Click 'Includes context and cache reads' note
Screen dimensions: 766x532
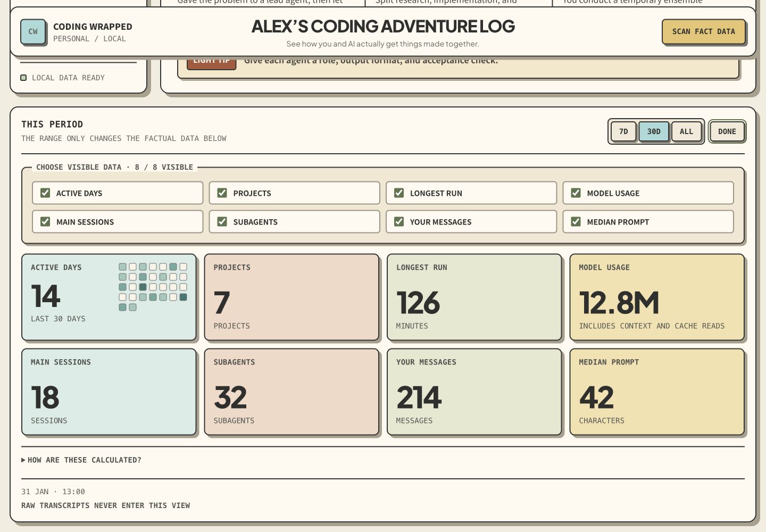coord(652,326)
